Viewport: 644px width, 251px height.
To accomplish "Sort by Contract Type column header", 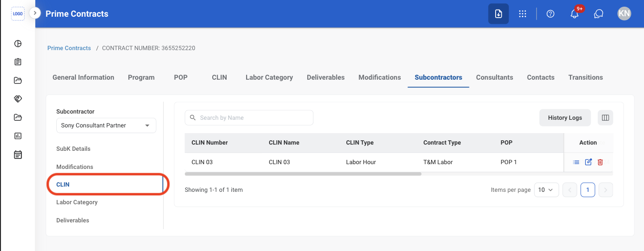I will click(x=442, y=143).
